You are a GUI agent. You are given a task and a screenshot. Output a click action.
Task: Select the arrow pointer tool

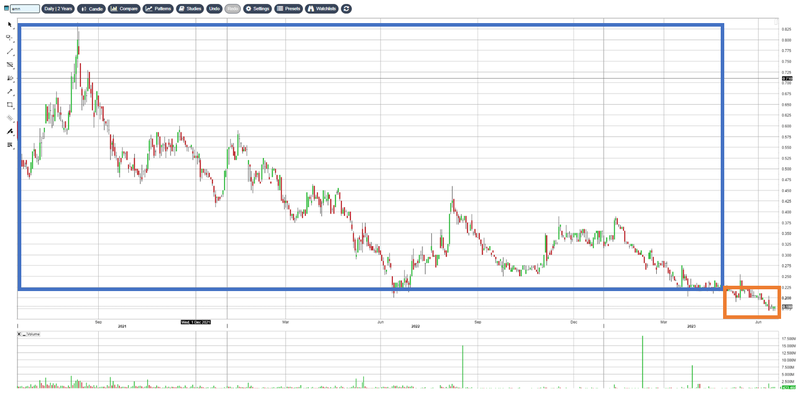pos(10,24)
